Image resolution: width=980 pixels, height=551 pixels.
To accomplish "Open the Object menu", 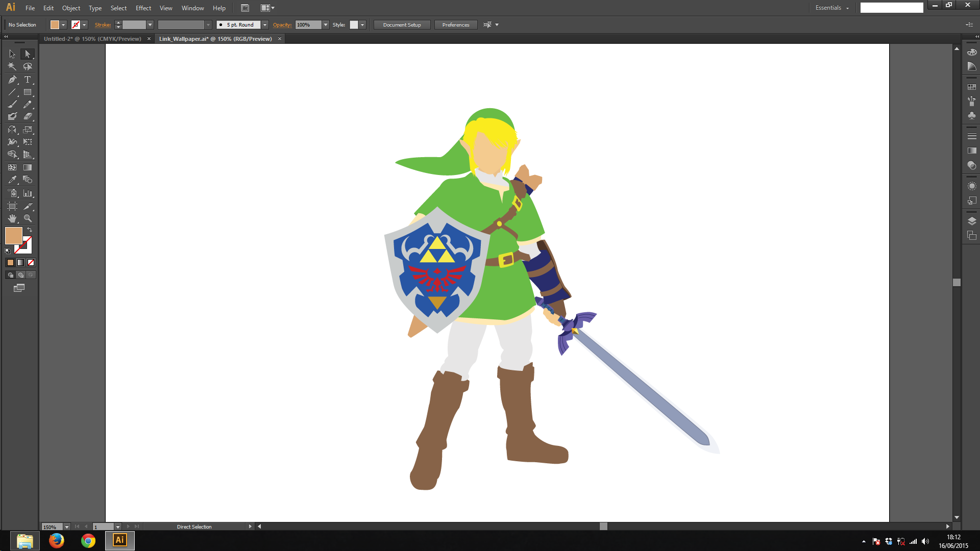I will coord(71,8).
